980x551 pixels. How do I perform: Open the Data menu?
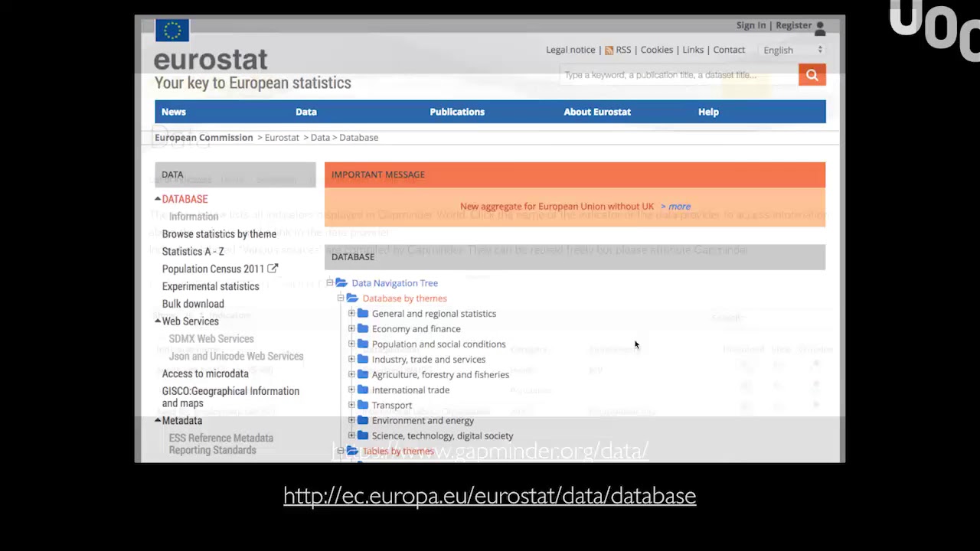(306, 112)
